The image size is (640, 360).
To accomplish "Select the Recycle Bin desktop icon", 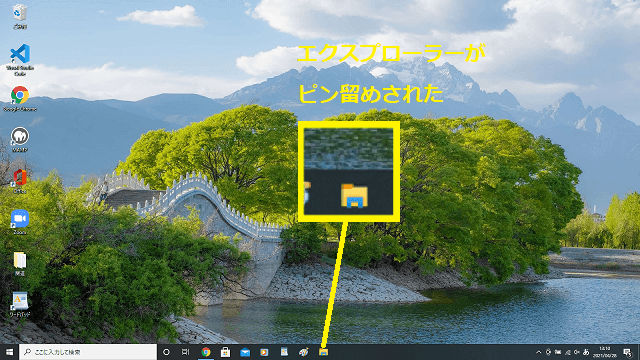I will [20, 17].
